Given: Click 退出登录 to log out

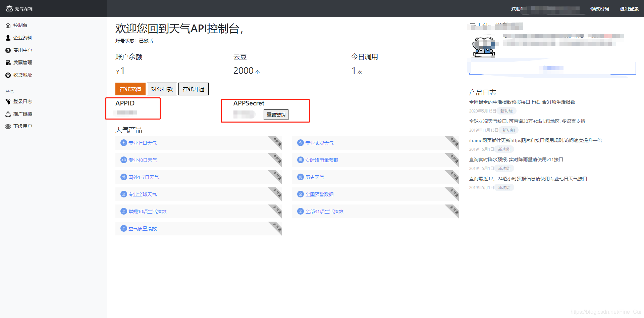Looking at the screenshot, I should point(630,9).
